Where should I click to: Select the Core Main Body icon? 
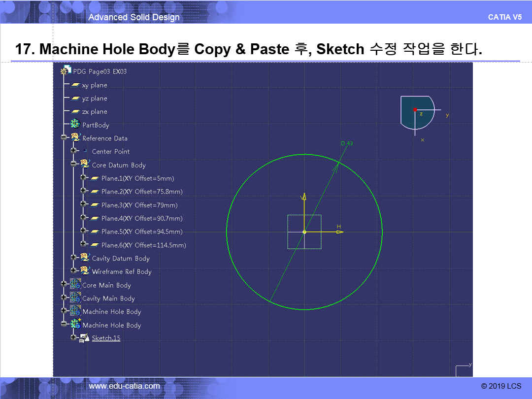75,285
